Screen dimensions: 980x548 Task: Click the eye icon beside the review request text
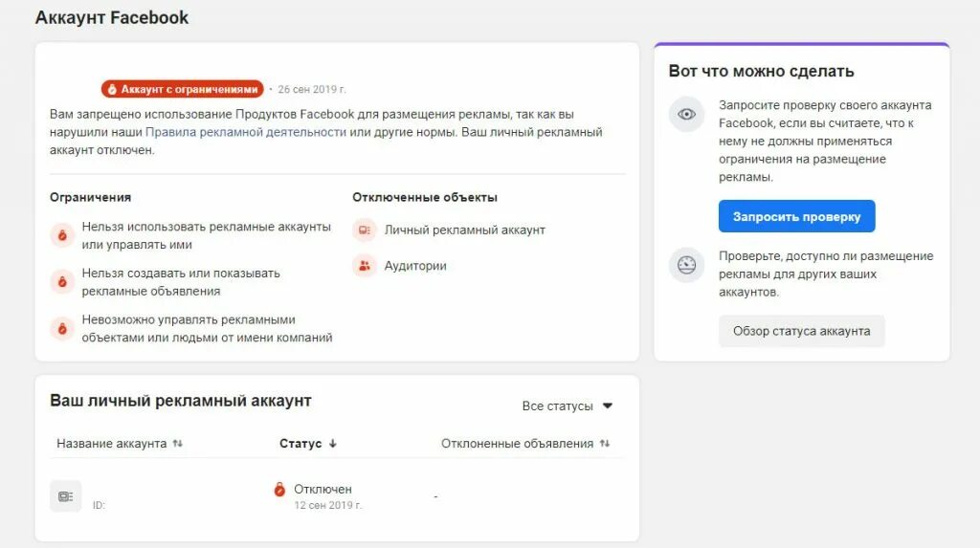[686, 114]
